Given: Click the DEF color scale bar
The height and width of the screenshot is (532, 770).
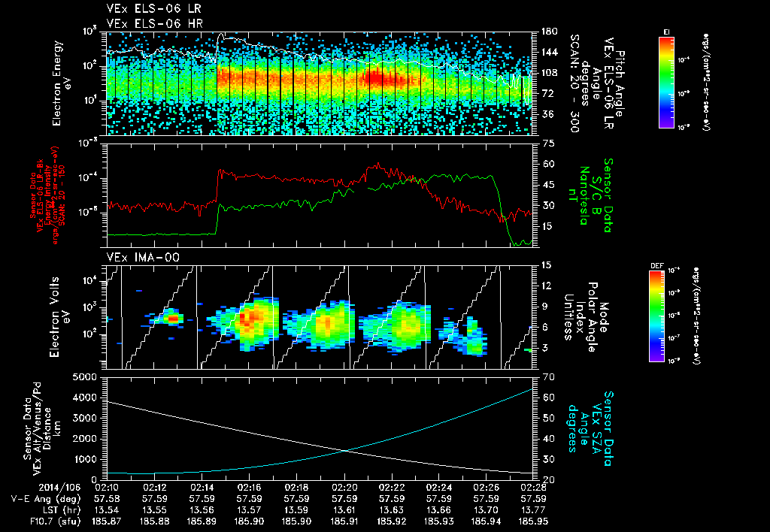Looking at the screenshot, I should (656, 316).
